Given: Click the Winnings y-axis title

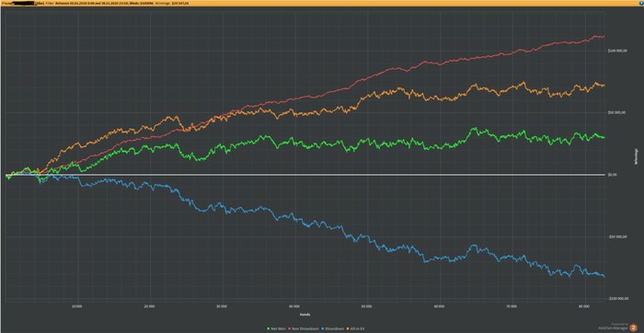Looking at the screenshot, I should (x=637, y=156).
